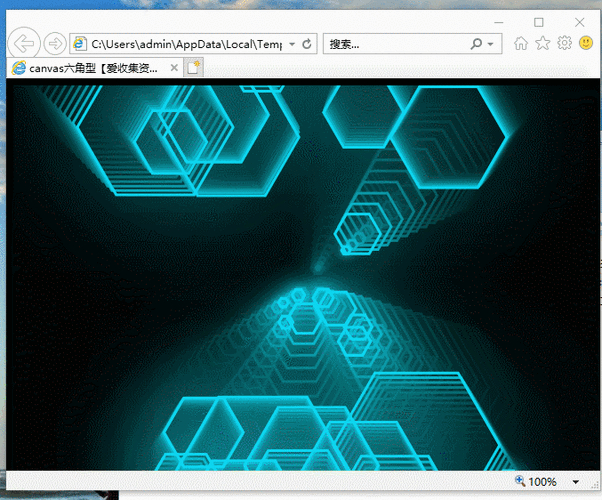Click the IE page icon in address bar
Screen dimensions: 602x500
[80, 44]
